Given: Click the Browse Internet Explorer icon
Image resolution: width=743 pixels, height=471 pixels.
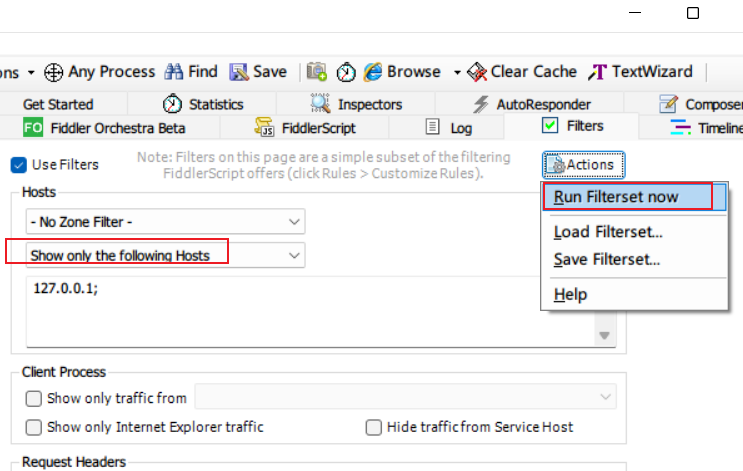Looking at the screenshot, I should pyautogui.click(x=374, y=72).
